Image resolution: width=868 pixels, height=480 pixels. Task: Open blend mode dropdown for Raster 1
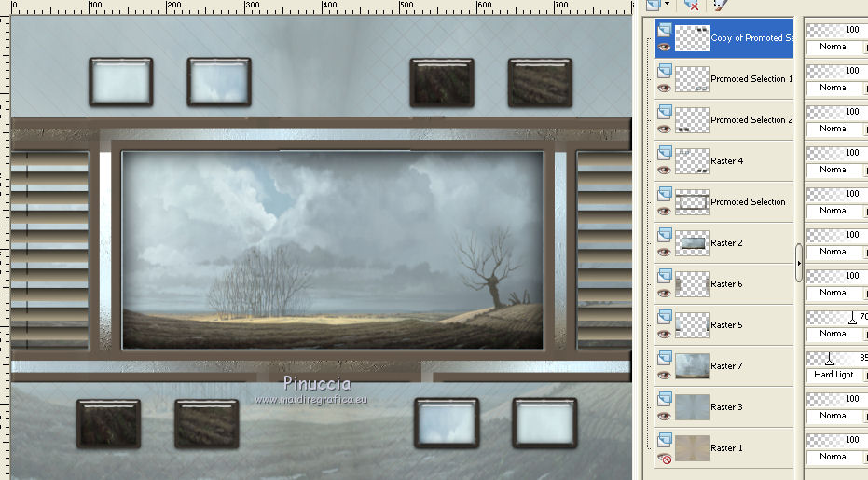pyautogui.click(x=837, y=456)
